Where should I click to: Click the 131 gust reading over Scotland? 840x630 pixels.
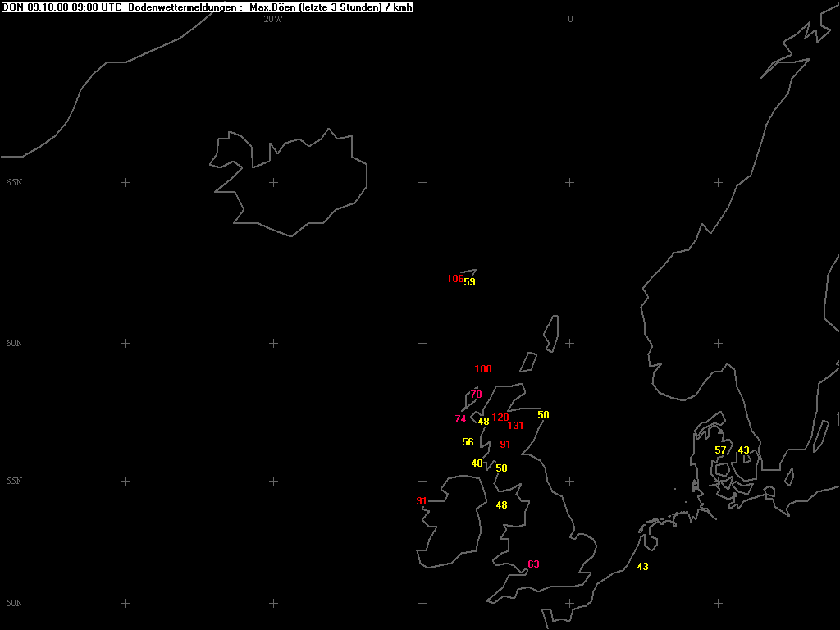point(515,426)
